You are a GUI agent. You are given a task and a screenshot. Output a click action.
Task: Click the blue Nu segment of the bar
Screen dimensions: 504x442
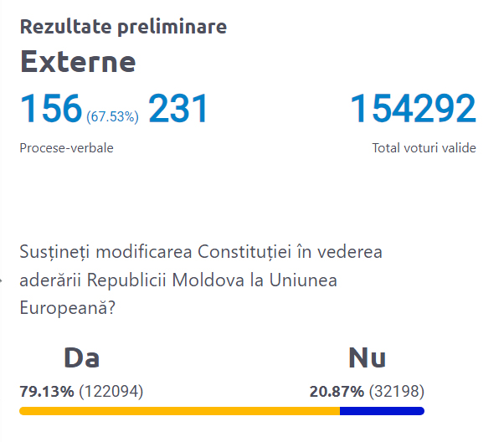[382, 411]
